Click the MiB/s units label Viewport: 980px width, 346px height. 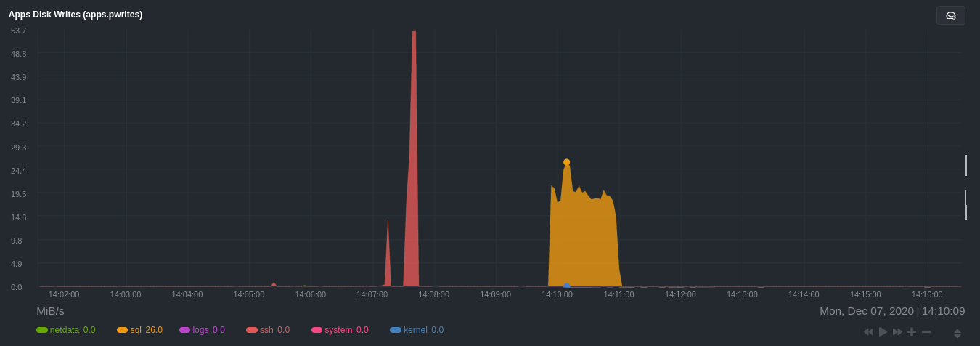[51, 311]
